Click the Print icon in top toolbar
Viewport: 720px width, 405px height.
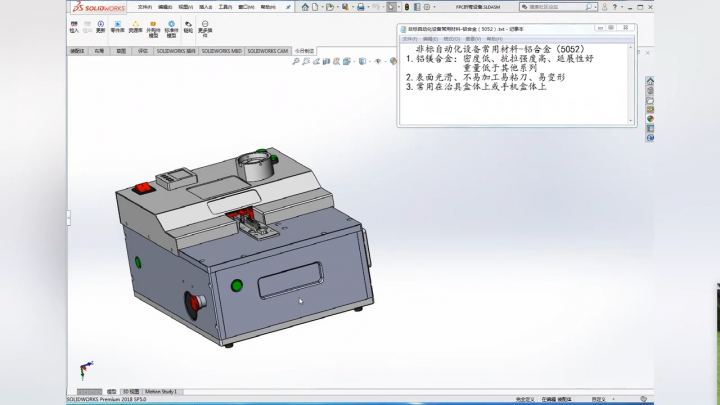coord(361,7)
